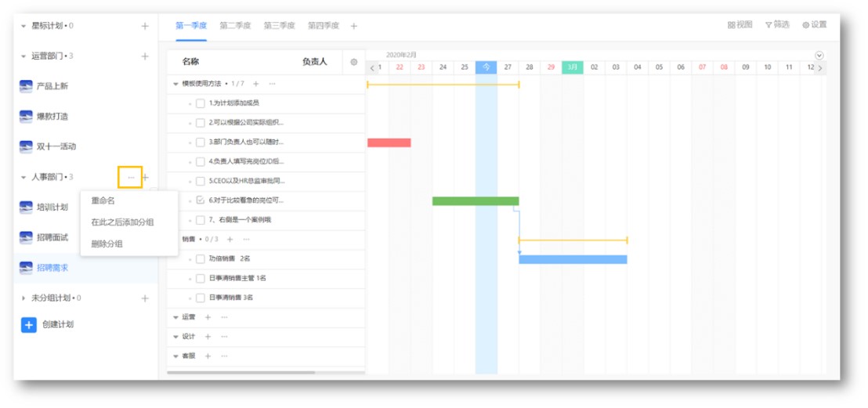Screen dimensions: 868x408
Task: Select the 招聘需求 plan icon
Action: pyautogui.click(x=26, y=268)
